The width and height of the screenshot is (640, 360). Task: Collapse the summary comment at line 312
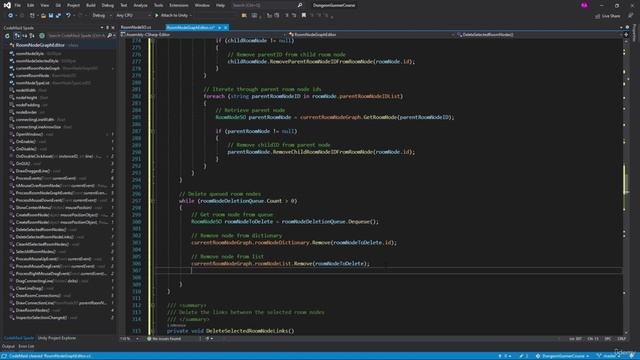pos(153,305)
